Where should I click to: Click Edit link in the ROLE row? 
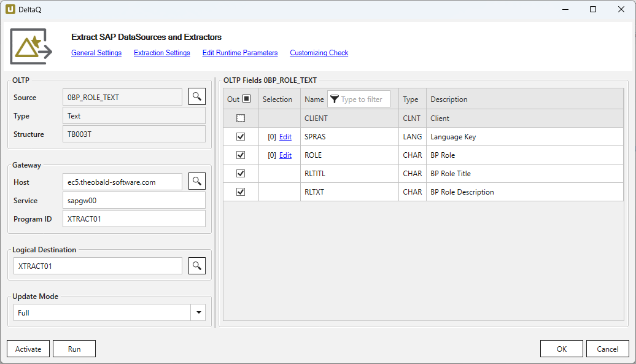click(x=285, y=155)
